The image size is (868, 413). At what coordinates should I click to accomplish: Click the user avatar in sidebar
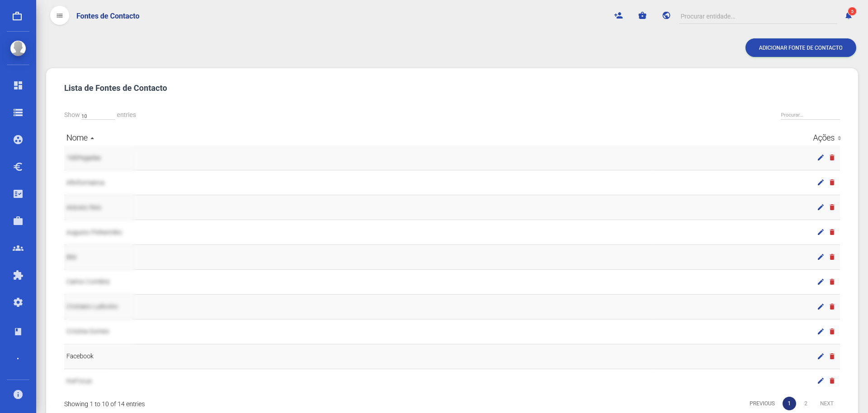18,48
